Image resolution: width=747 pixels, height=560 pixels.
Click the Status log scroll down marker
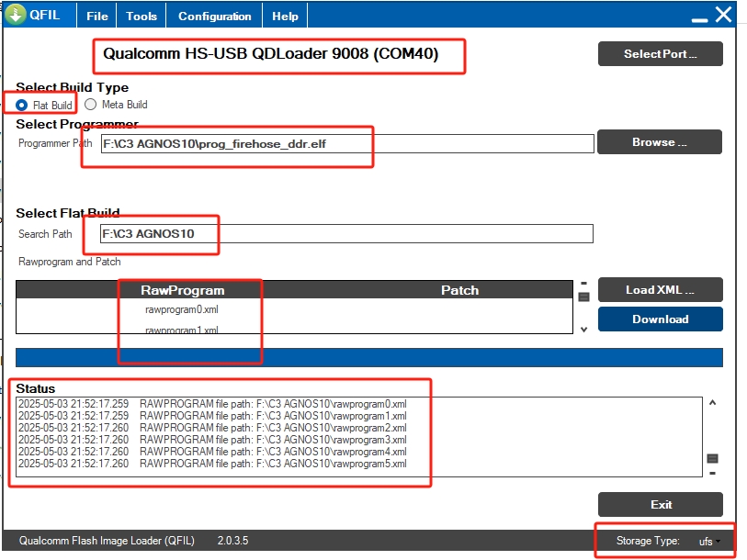(x=713, y=474)
